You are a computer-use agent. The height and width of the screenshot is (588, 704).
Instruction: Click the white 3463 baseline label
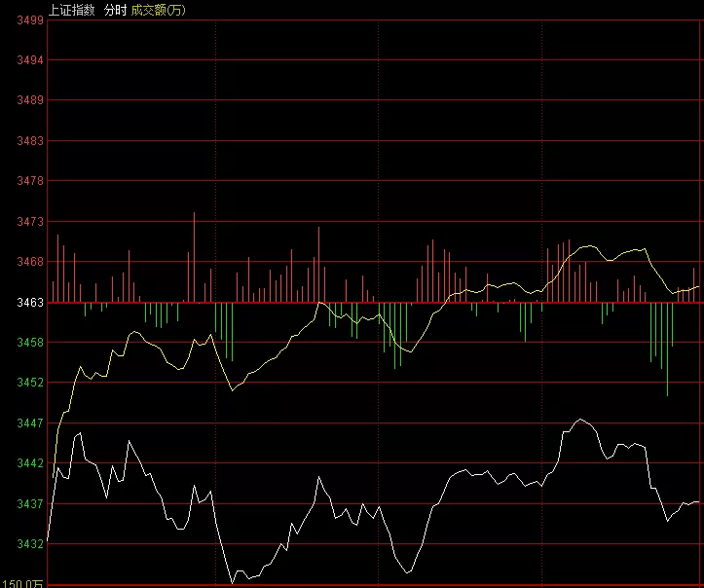click(30, 303)
